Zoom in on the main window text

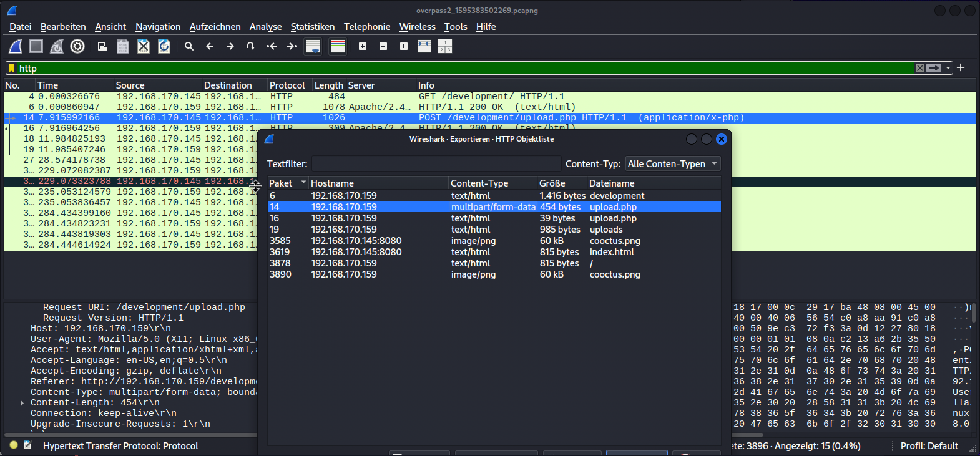point(363,46)
